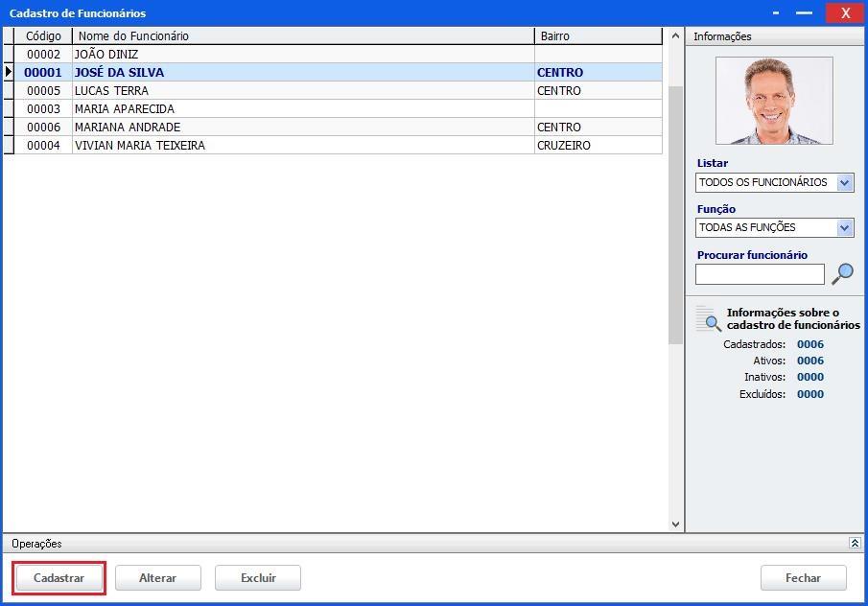Click the employee photo thumbnail
Viewport: 868px width, 606px height.
(774, 101)
